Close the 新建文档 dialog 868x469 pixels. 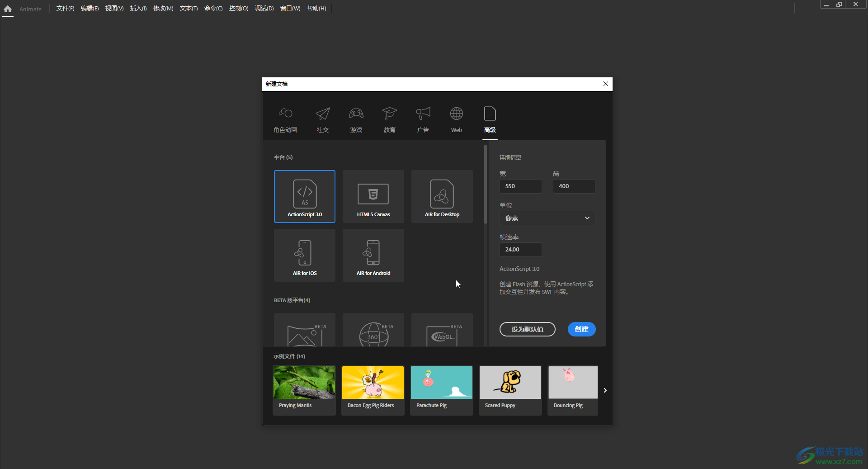606,84
